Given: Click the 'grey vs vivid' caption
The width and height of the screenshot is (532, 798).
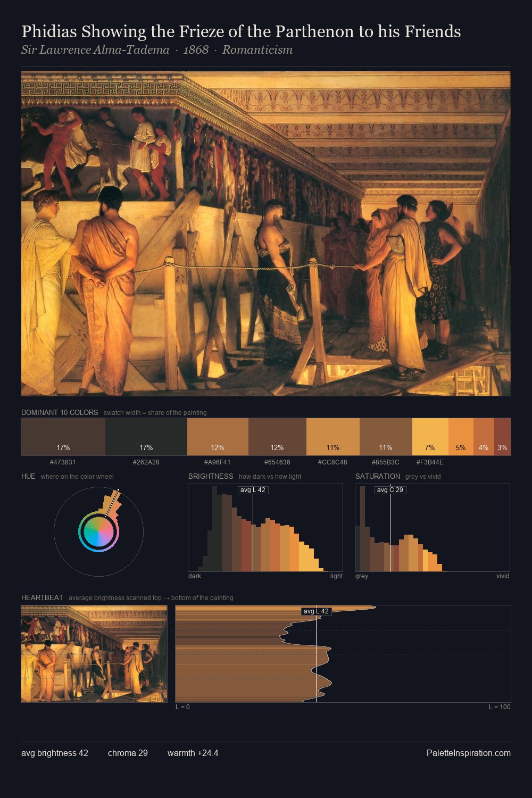Looking at the screenshot, I should (x=423, y=477).
